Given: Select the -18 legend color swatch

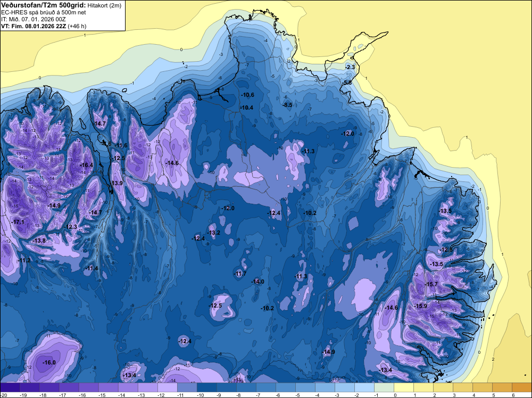Looking at the screenshot, I should pyautogui.click(x=49, y=387).
